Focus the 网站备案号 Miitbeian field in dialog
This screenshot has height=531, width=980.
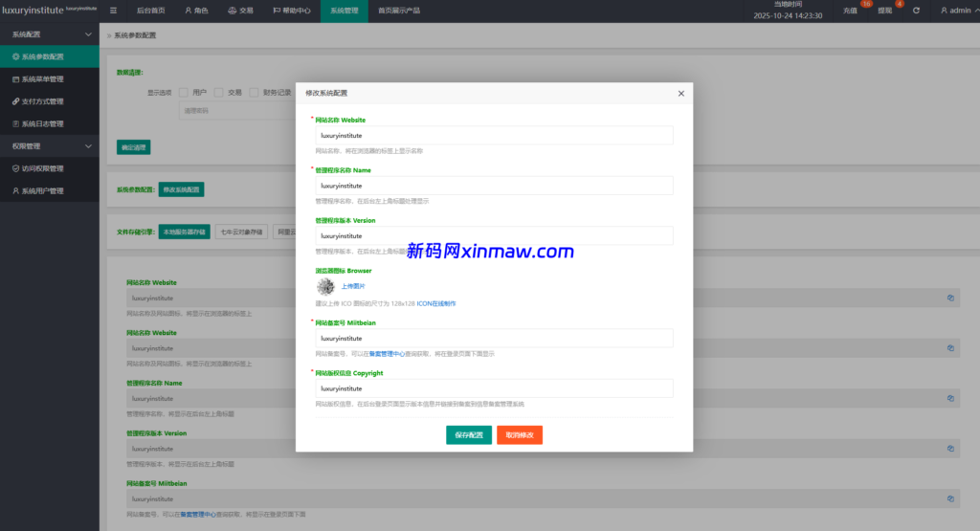pyautogui.click(x=495, y=338)
